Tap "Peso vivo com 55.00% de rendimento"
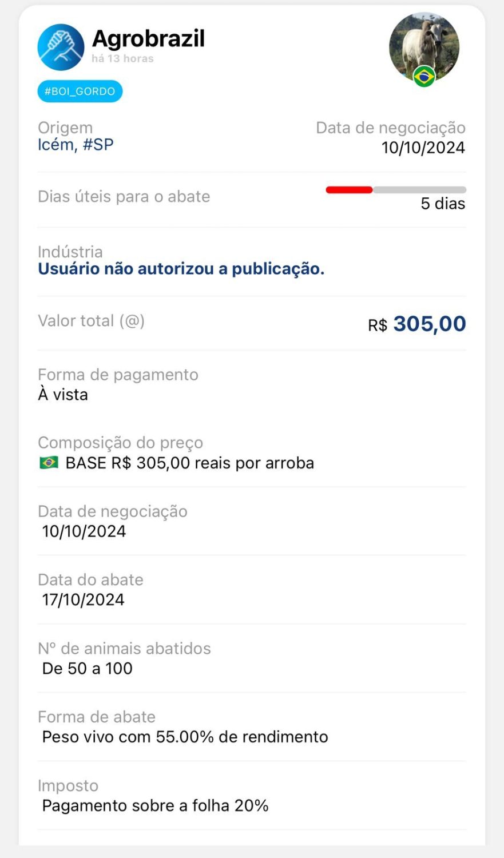Image resolution: width=504 pixels, height=858 pixels. pos(185,737)
